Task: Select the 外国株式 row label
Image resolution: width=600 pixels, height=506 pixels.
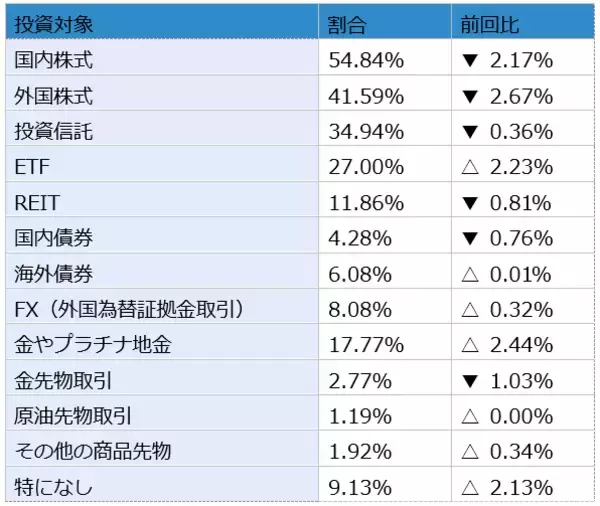Action: point(55,96)
